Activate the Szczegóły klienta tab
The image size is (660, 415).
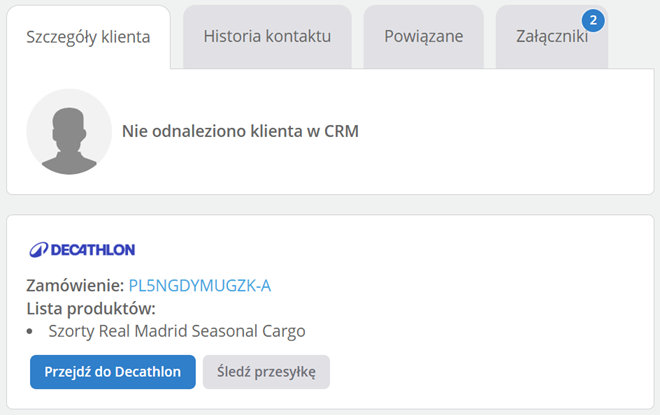click(88, 37)
